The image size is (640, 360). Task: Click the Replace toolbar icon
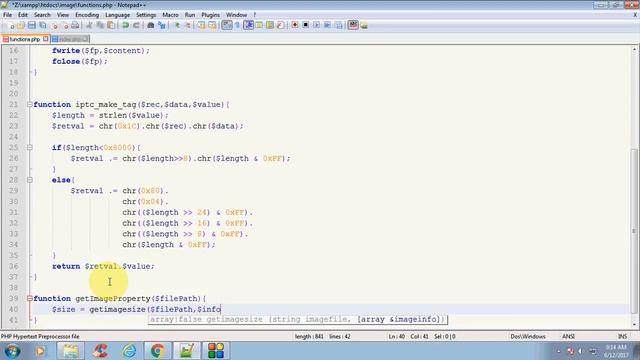pos(162,25)
